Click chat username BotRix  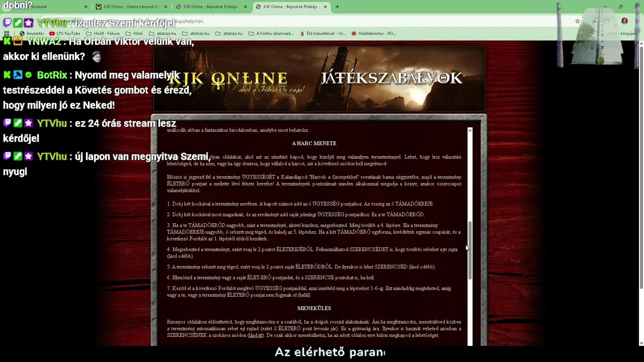52,75
